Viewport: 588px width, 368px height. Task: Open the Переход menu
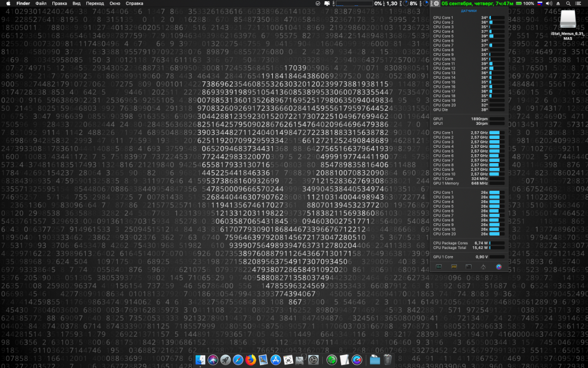tap(95, 4)
